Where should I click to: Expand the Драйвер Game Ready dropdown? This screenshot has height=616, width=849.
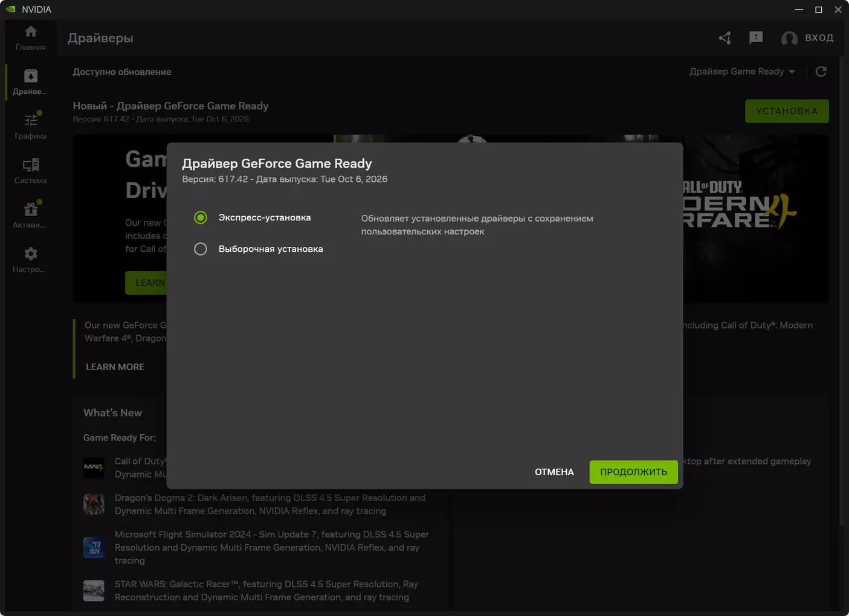[x=742, y=71]
